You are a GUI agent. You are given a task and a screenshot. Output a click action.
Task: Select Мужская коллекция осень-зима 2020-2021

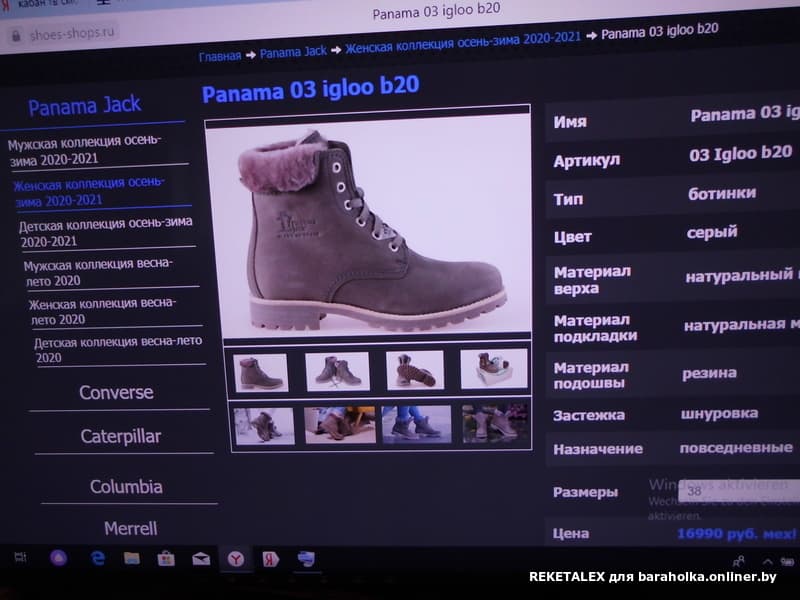pos(84,149)
